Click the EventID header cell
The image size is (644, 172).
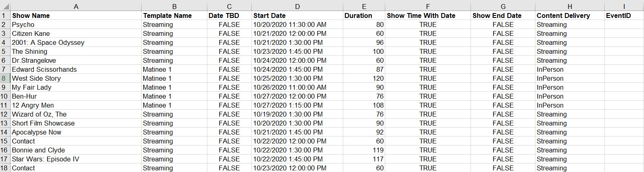(624, 15)
